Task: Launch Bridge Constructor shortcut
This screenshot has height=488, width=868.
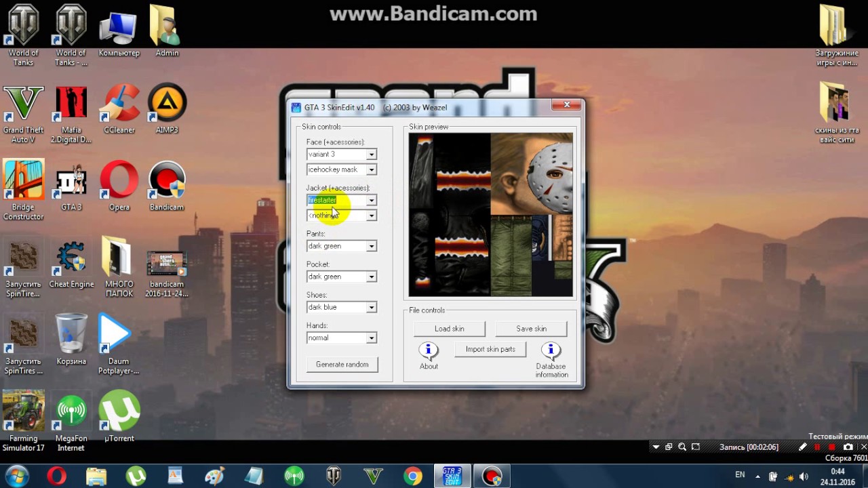Action: point(24,190)
